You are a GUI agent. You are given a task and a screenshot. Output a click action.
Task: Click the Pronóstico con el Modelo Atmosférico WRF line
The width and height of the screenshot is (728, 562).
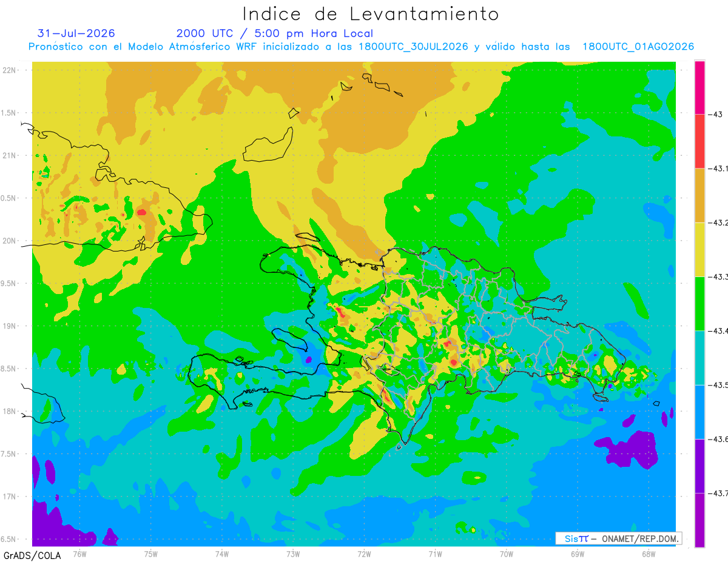click(361, 47)
